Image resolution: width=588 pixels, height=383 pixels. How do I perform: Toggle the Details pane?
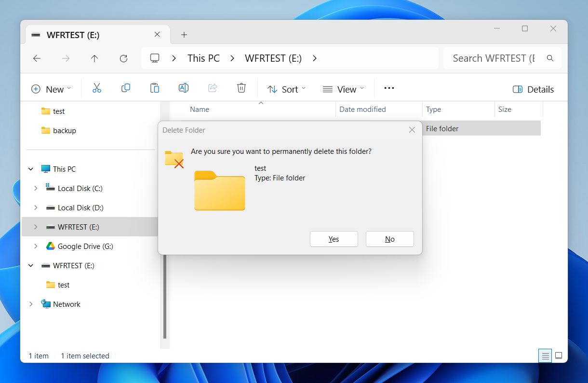coord(533,89)
